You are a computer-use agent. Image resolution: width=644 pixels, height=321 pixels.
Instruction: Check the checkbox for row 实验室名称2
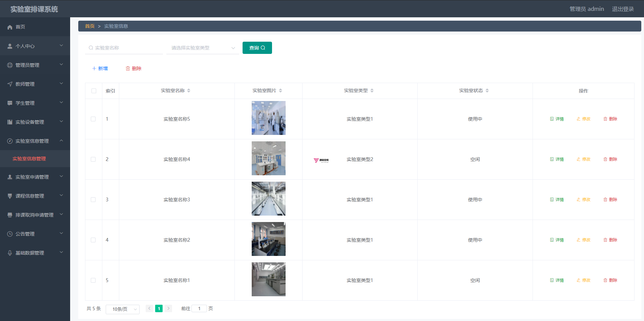pos(93,240)
